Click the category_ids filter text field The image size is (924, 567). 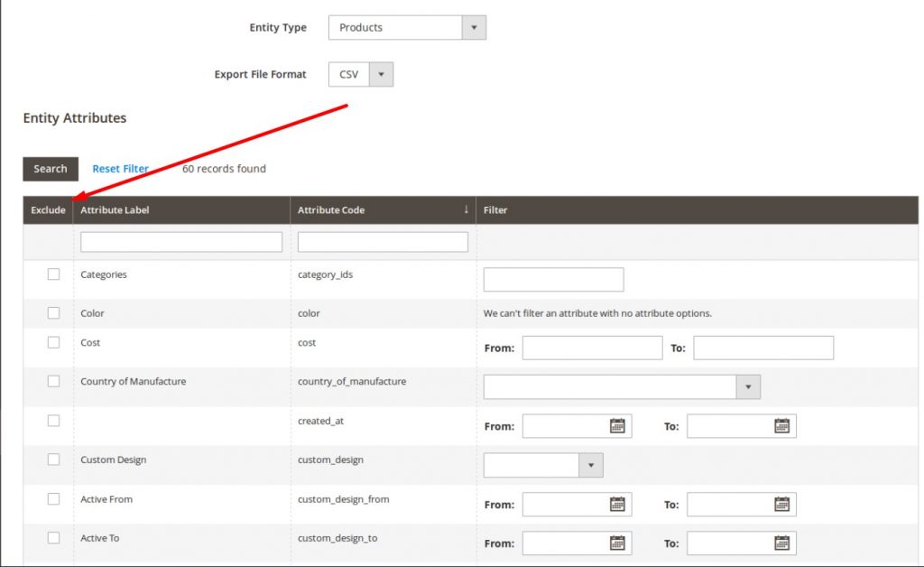553,279
